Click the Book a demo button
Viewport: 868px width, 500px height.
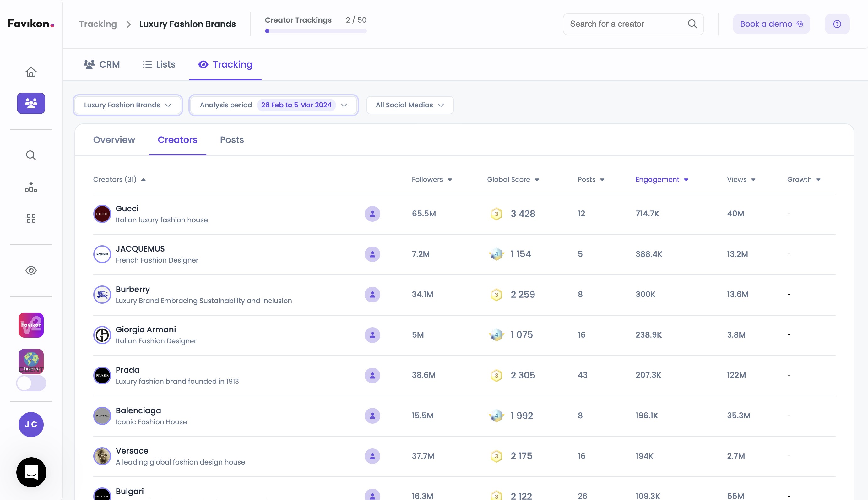click(x=771, y=24)
